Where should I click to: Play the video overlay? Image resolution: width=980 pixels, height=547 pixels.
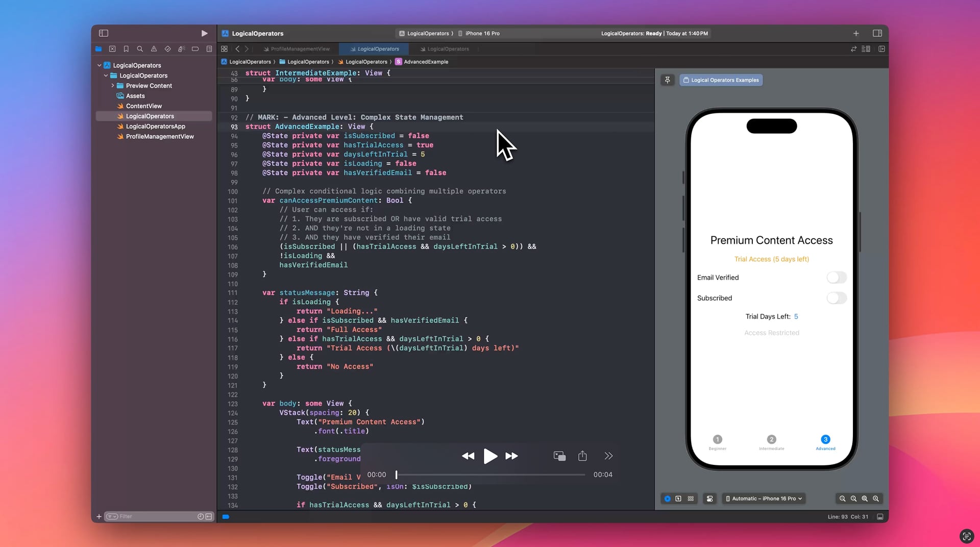(490, 456)
